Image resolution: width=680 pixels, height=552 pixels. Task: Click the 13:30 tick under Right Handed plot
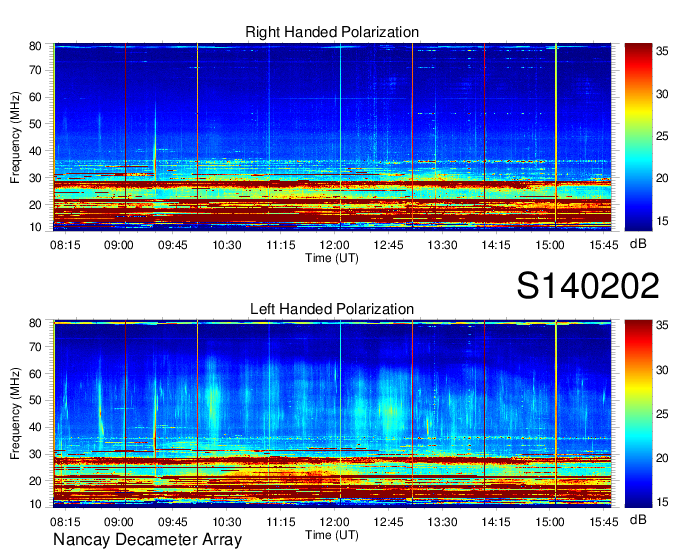[x=442, y=245]
